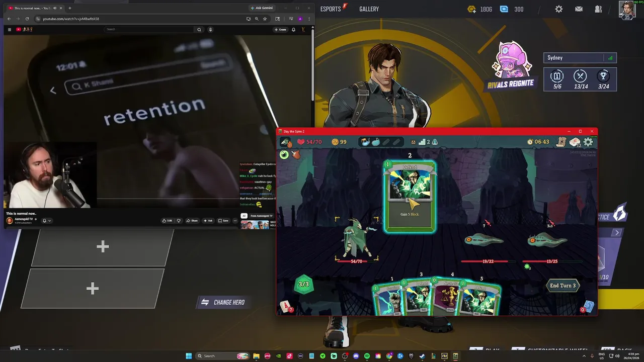The height and width of the screenshot is (362, 644).
Task: Open the YouTube hamburger menu
Action: click(9, 29)
